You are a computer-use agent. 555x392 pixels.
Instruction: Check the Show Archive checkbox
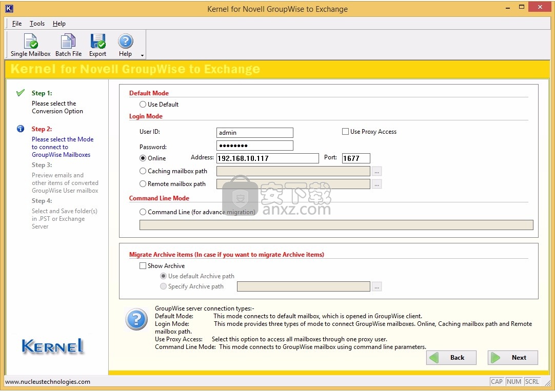tap(143, 266)
